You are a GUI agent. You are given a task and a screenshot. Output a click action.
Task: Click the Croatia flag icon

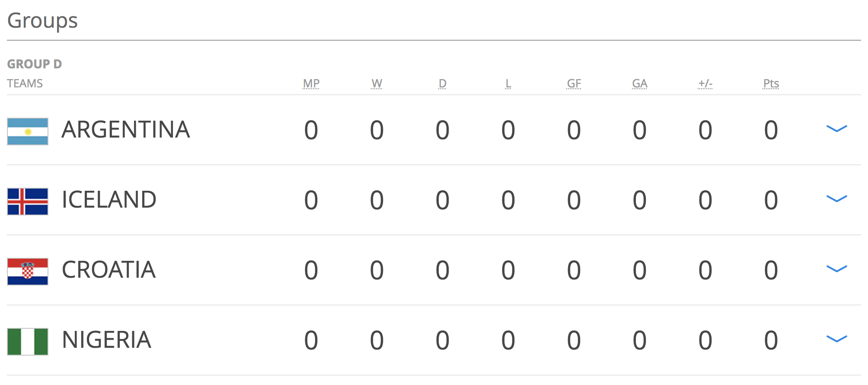coord(28,271)
